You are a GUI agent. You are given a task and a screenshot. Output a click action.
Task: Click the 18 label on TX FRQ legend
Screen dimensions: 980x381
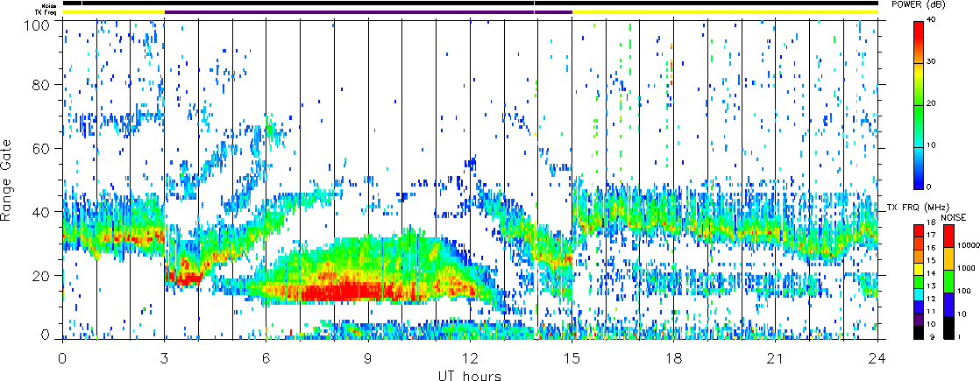pos(931,222)
